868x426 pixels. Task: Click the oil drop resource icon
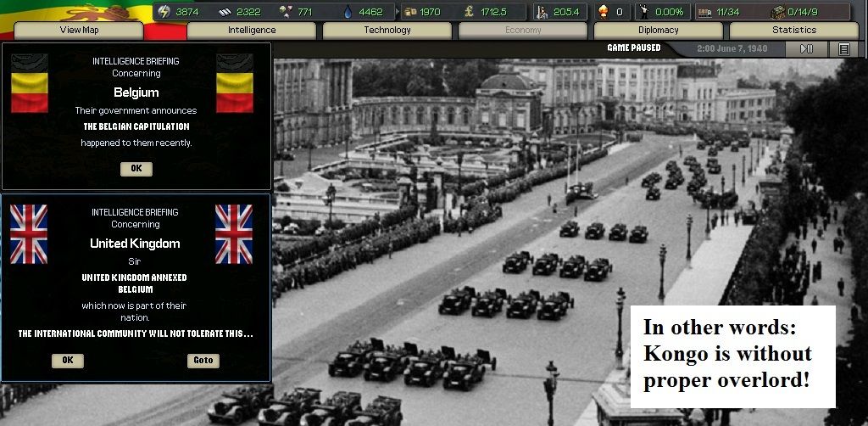(x=347, y=12)
